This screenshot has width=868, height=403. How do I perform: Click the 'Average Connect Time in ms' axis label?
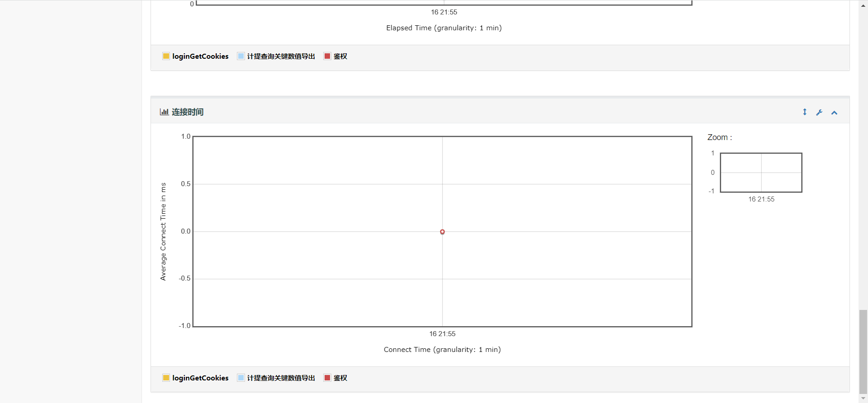point(163,231)
